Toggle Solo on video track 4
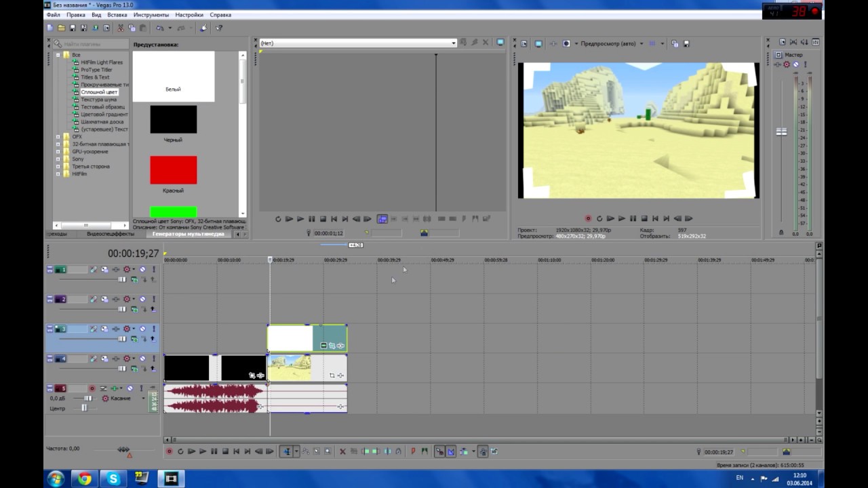 point(154,359)
